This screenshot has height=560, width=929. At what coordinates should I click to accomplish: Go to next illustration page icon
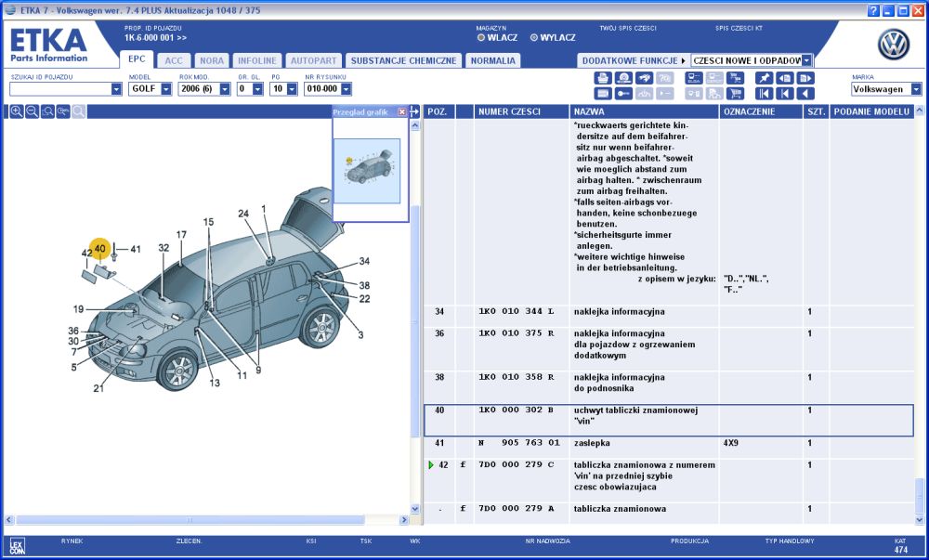tap(805, 78)
